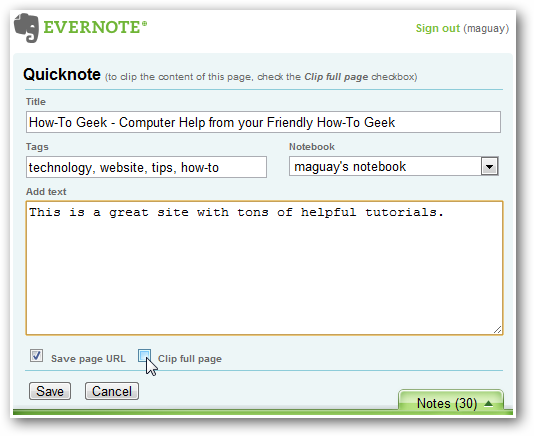534x436 pixels.
Task: Open the Notebook dropdown arrow
Action: [490, 166]
